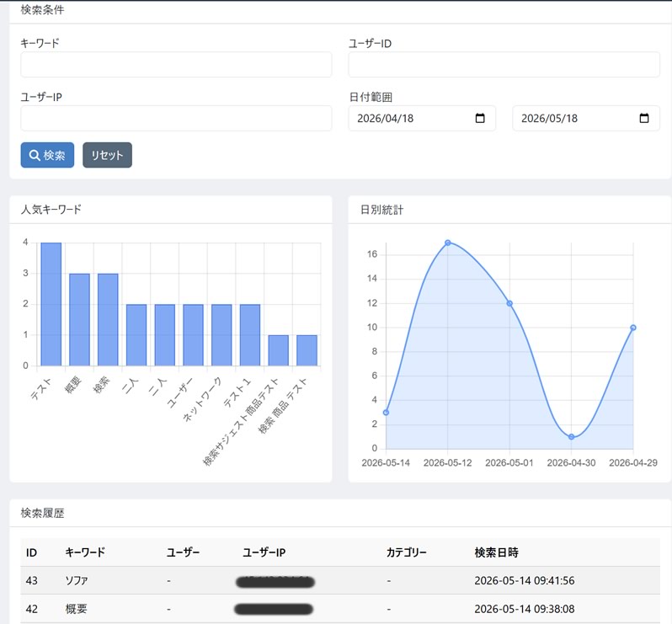
Task: Click the キーワード table column header
Action: tap(85, 552)
